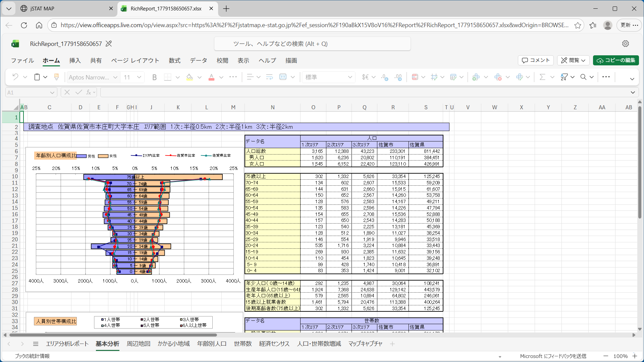Open the font name dropdown
The image size is (644, 362).
click(93, 77)
